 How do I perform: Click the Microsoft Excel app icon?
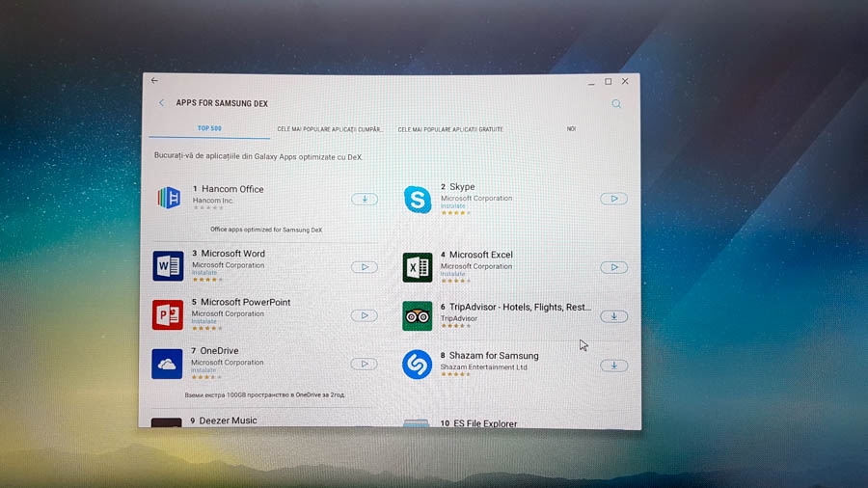click(x=418, y=268)
